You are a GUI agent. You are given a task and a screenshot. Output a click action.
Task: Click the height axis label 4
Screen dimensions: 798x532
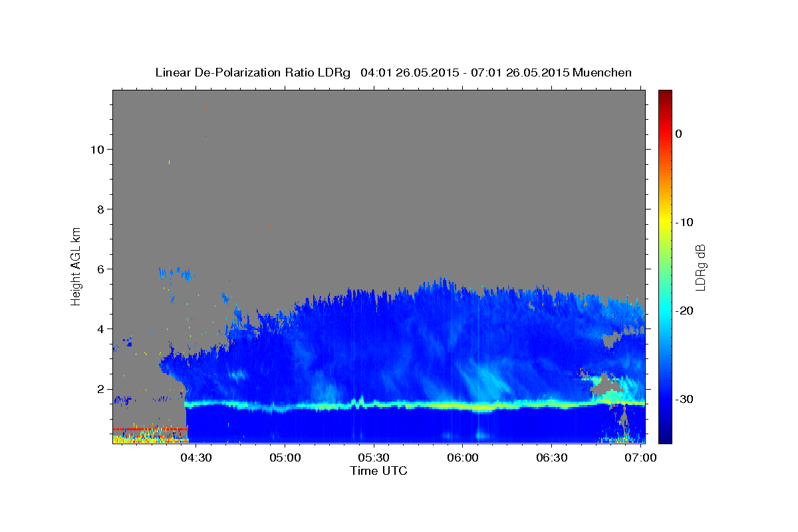pos(100,329)
